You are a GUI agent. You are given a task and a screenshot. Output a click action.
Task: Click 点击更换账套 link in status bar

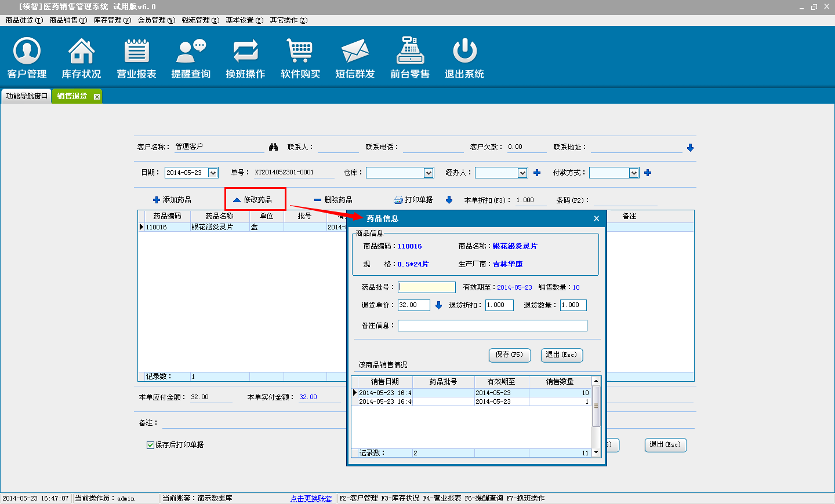coord(311,498)
